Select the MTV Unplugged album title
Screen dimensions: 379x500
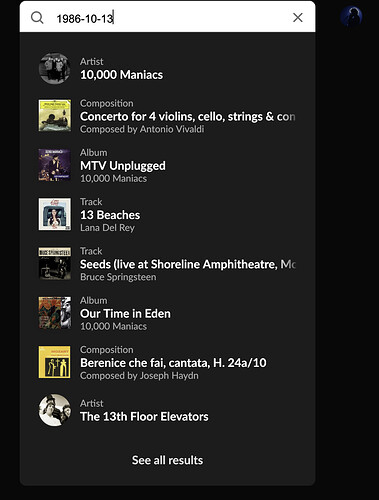point(123,166)
